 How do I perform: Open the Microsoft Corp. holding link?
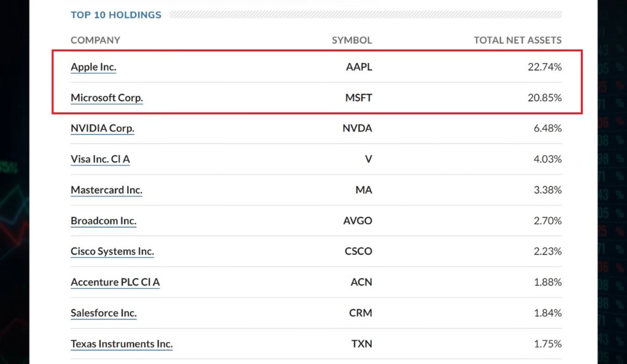click(107, 97)
